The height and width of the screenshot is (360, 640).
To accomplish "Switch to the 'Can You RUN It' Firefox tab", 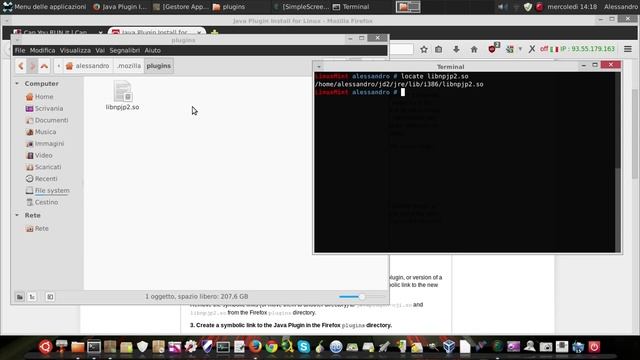I will click(x=58, y=32).
